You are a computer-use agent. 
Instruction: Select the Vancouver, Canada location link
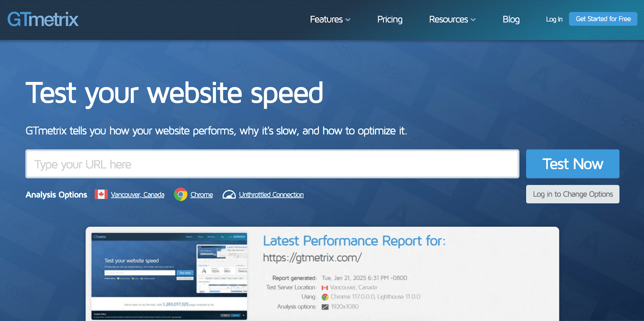point(138,195)
